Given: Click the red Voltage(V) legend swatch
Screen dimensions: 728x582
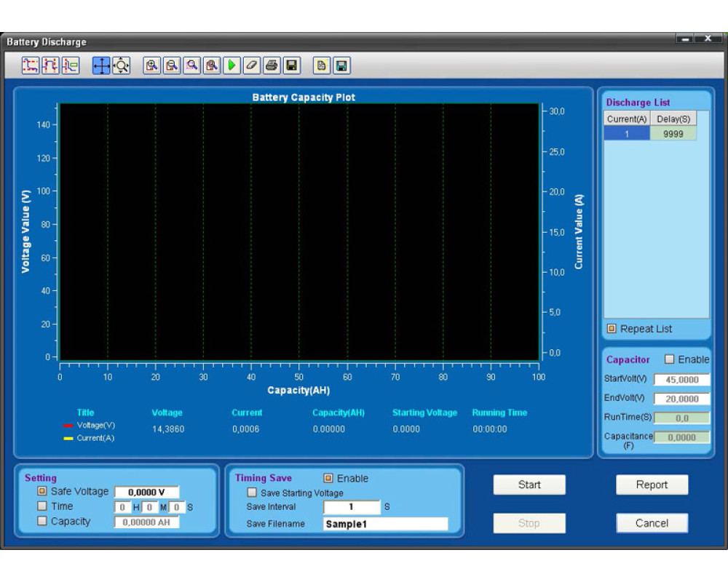Looking at the screenshot, I should click(x=68, y=426).
